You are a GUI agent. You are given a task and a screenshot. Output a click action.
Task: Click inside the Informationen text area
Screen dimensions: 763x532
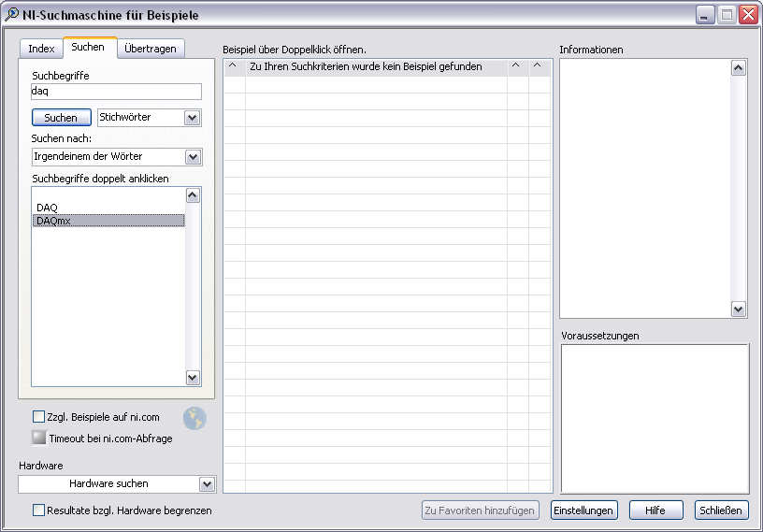[x=645, y=188]
